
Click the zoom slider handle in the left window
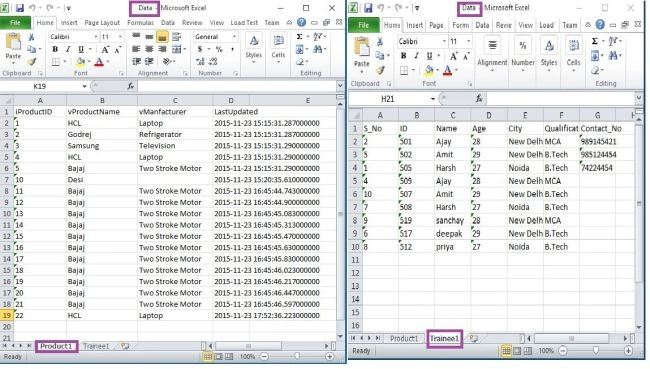tap(297, 357)
